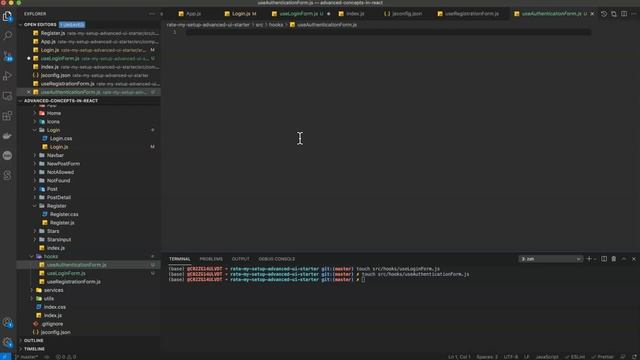Open the Explorer view in activity bar
640x360 pixels.
click(x=7, y=16)
